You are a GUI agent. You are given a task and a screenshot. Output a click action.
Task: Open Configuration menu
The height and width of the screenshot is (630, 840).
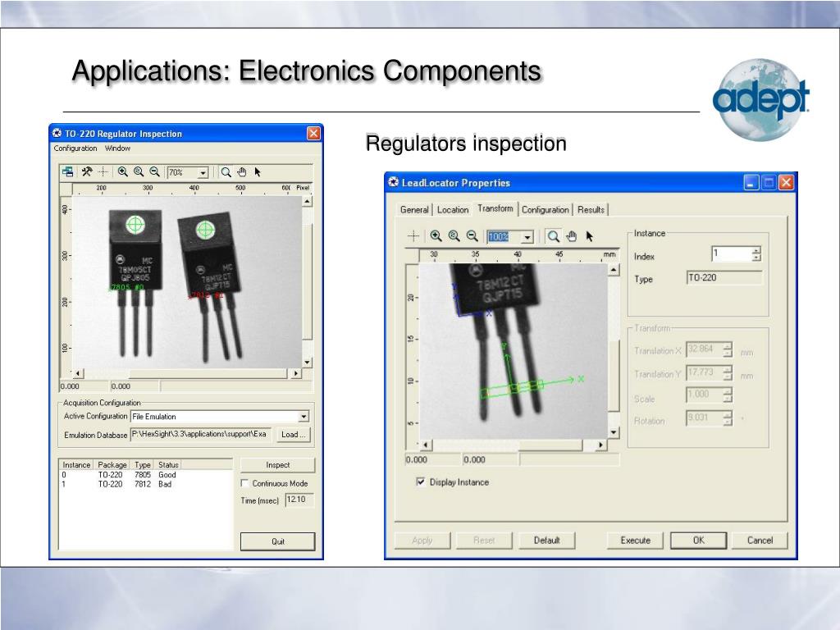[75, 148]
